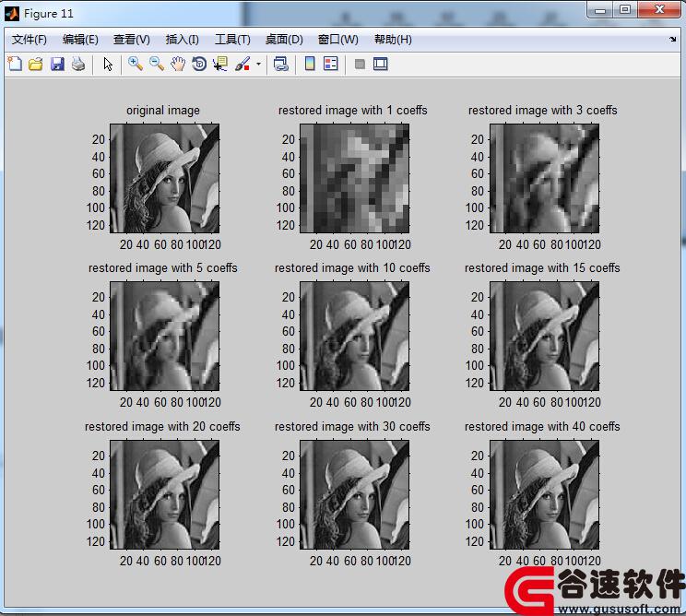Select the restored image with 10 coeffs plot
686x616 pixels.
tap(354, 336)
